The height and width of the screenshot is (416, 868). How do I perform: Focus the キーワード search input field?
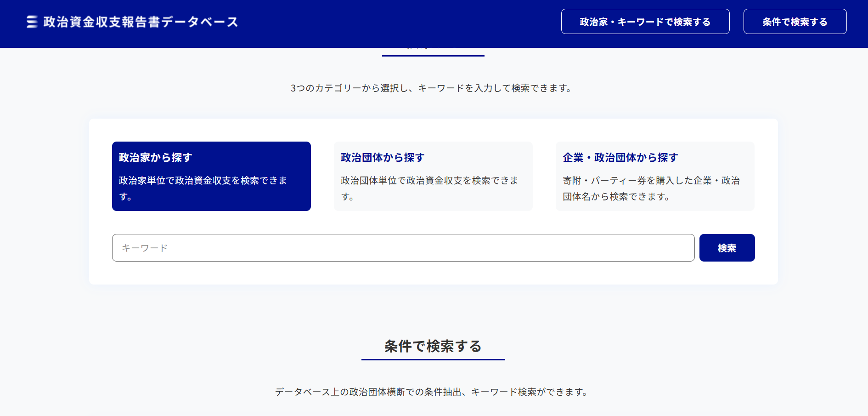click(x=403, y=248)
